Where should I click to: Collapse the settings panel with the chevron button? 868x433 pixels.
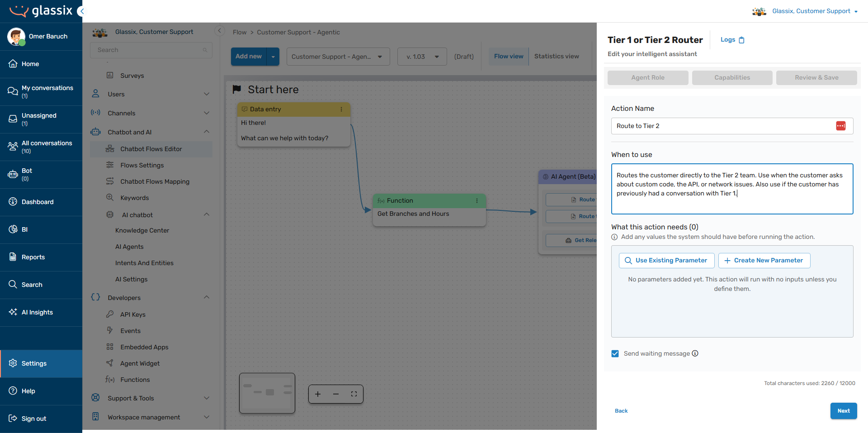(219, 31)
